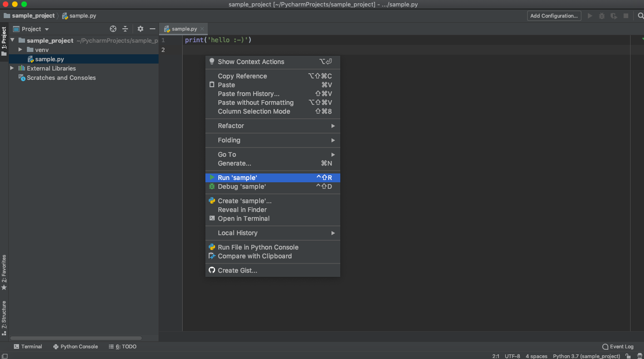
Task: Click the Stop square icon in the toolbar
Action: [626, 16]
